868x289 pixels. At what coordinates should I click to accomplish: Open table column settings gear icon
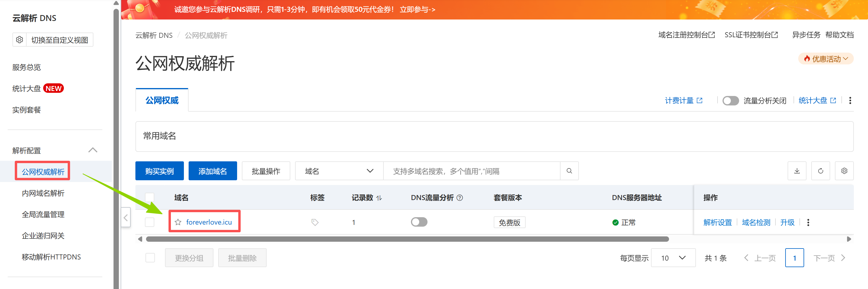coord(844,171)
